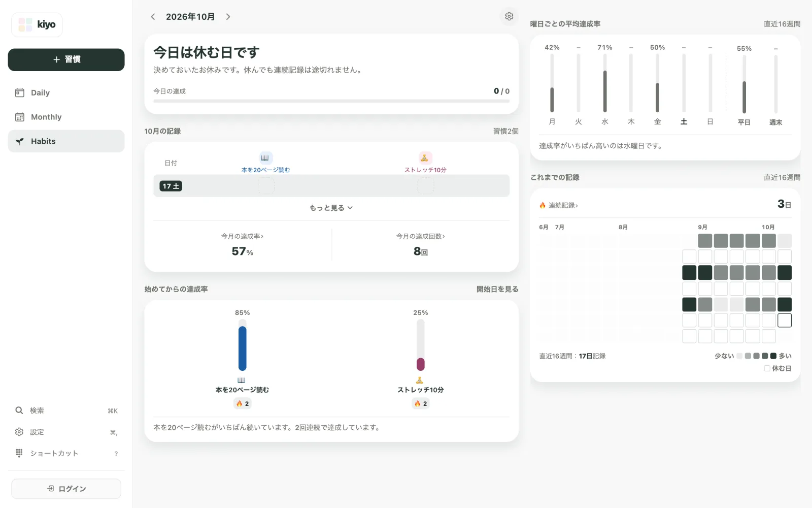Click the stretch icon in the 10月の記録 header
This screenshot has height=508, width=812.
click(425, 158)
